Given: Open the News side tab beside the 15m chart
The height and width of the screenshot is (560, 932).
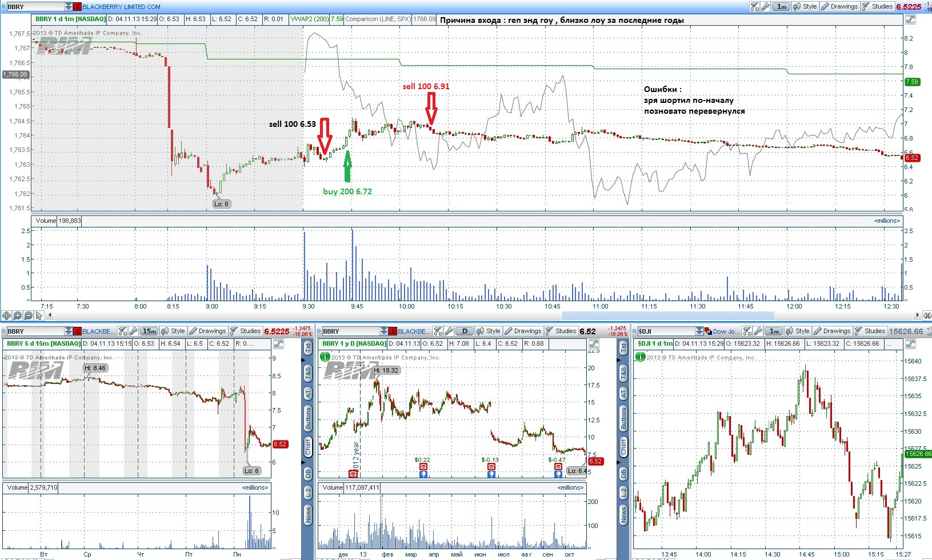Looking at the screenshot, I should (x=308, y=514).
